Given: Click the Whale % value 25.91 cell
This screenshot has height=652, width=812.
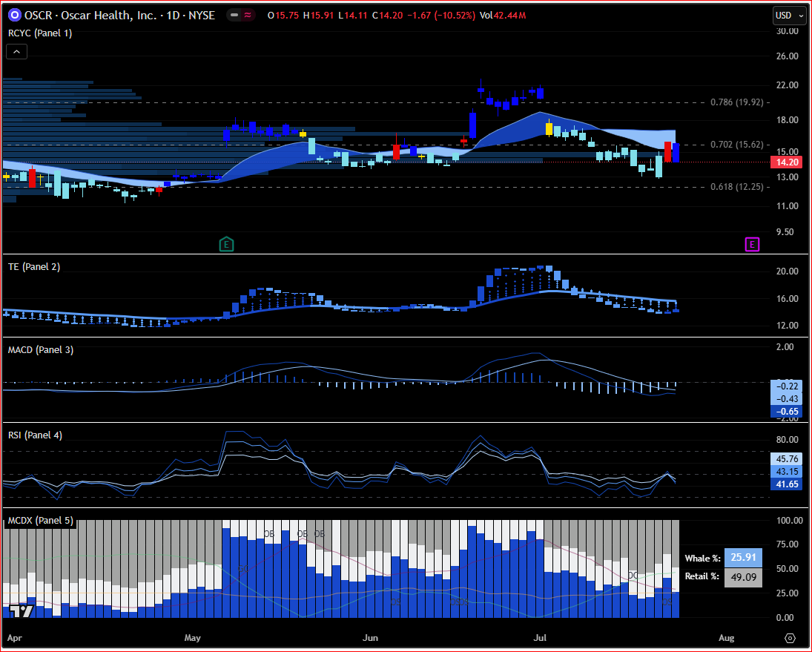Looking at the screenshot, I should click(x=743, y=558).
